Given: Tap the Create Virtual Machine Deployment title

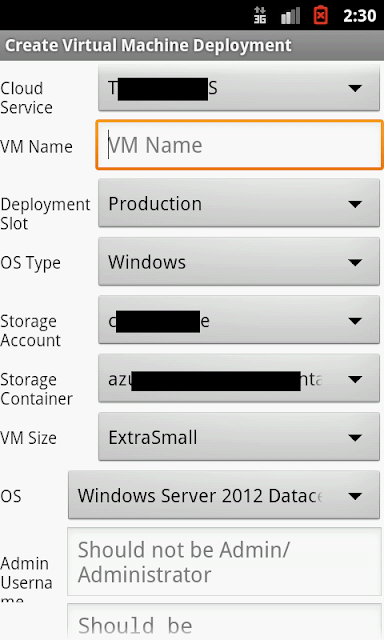Looking at the screenshot, I should click(x=148, y=45).
